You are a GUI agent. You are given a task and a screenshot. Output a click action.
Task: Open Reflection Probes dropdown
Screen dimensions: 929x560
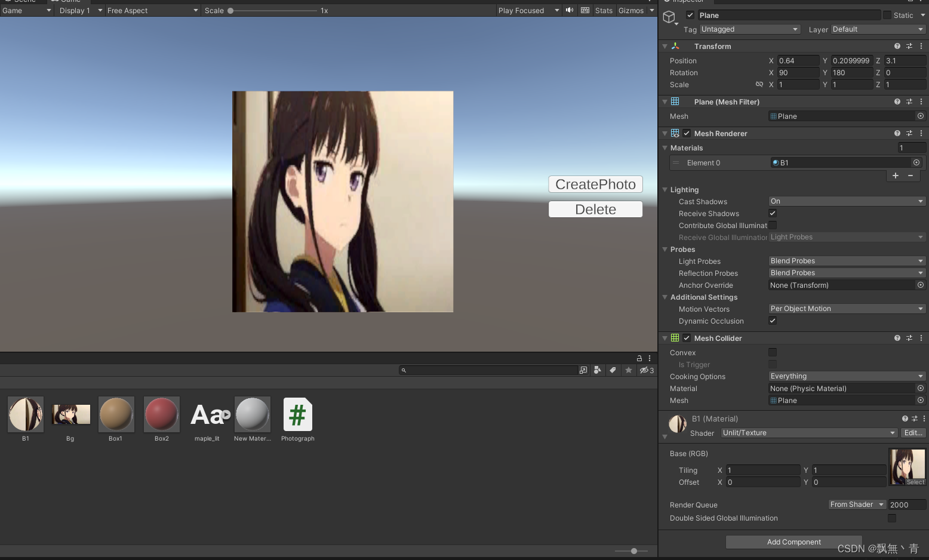[847, 273]
